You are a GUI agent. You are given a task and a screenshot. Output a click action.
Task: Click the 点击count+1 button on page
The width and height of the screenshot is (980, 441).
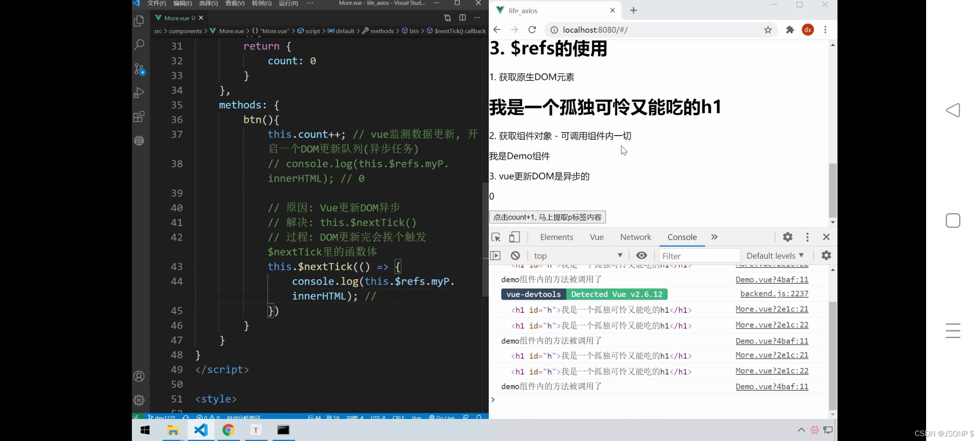click(548, 217)
